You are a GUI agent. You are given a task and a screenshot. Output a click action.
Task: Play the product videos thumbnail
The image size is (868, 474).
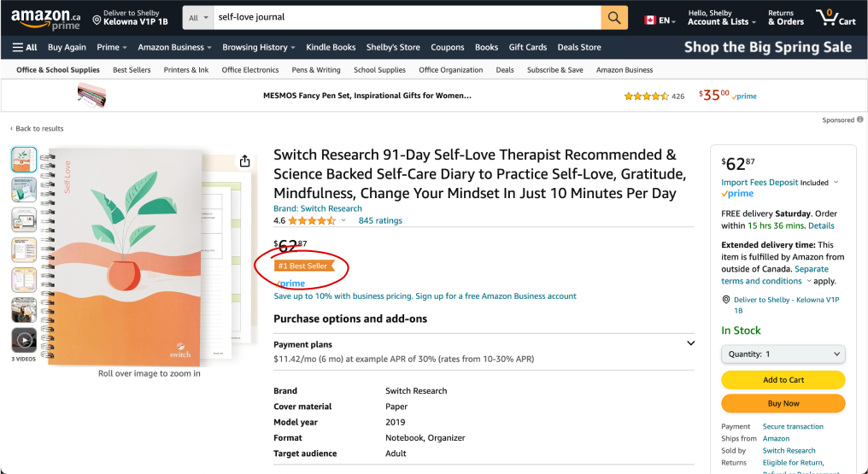[24, 340]
